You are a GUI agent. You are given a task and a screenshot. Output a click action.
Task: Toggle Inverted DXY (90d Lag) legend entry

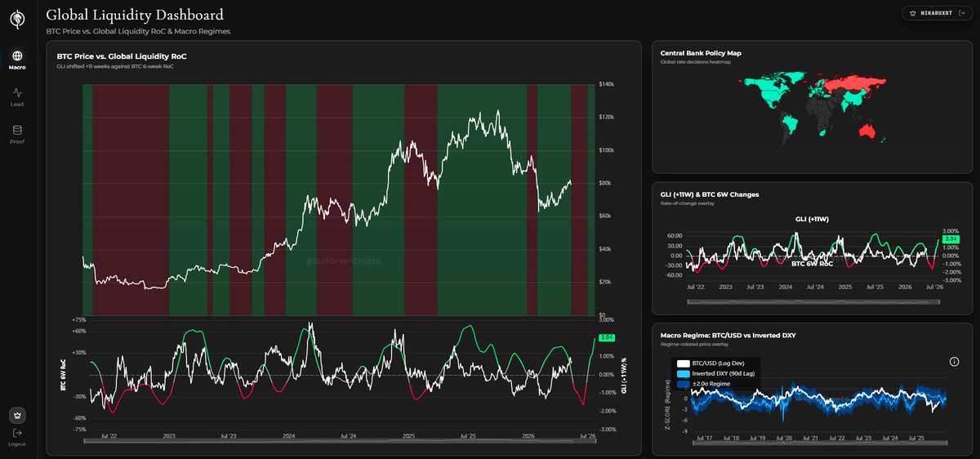[716, 373]
